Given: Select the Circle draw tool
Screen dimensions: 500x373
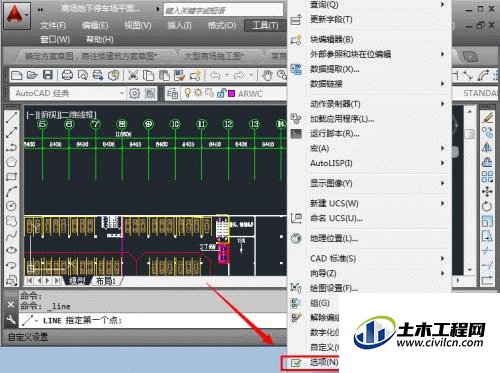Looking at the screenshot, I should [x=11, y=206].
